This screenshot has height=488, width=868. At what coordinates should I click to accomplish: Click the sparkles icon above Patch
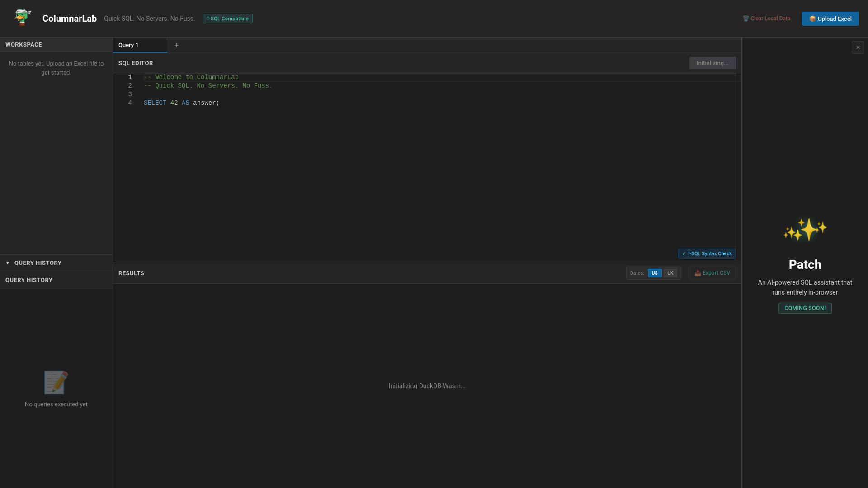(805, 230)
